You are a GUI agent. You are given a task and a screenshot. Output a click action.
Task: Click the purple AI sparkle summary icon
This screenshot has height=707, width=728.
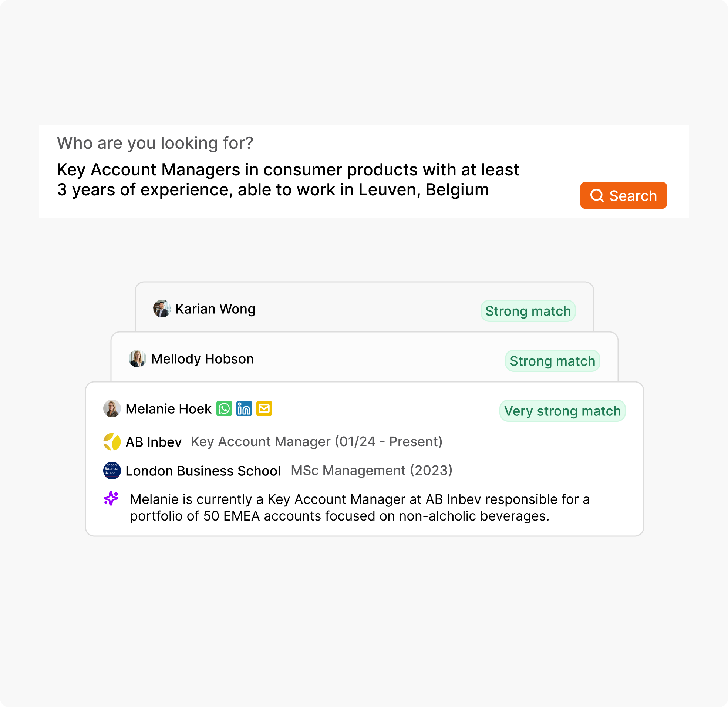112,498
